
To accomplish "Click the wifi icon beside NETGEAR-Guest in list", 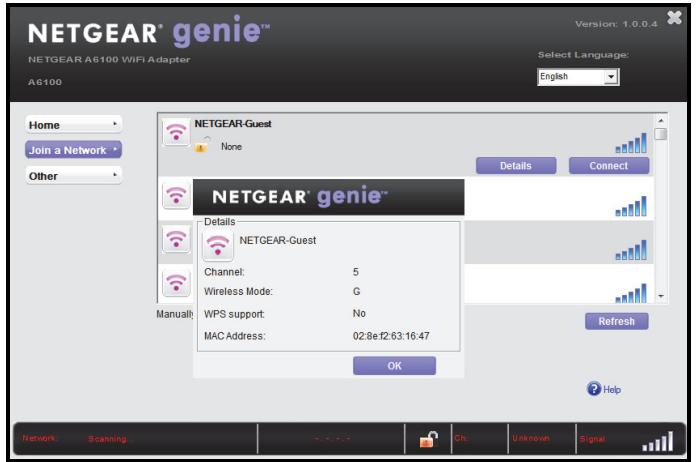I will point(176,132).
